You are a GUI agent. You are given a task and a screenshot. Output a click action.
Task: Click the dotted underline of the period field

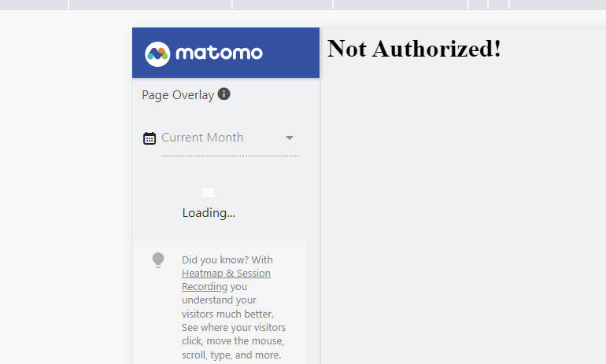[230, 156]
